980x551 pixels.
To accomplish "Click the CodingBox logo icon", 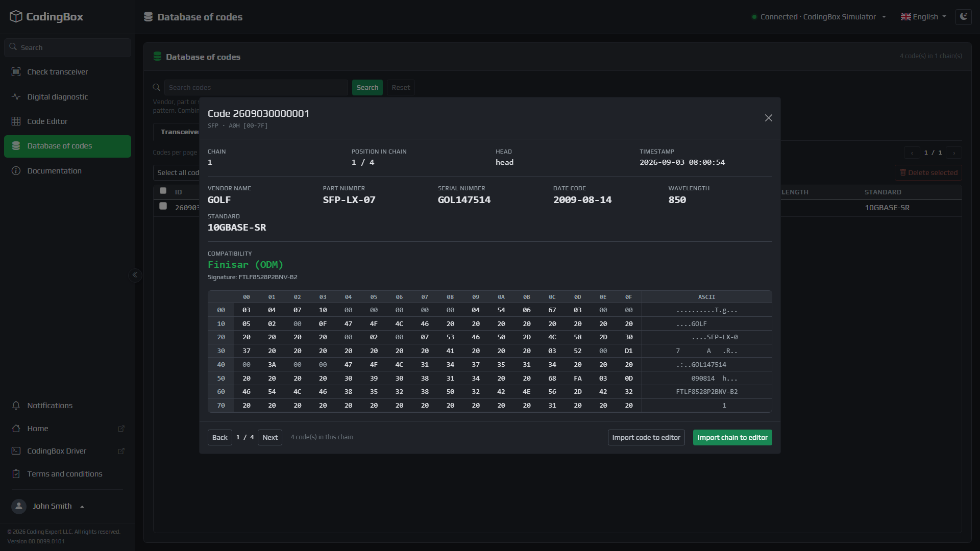I will [x=16, y=16].
